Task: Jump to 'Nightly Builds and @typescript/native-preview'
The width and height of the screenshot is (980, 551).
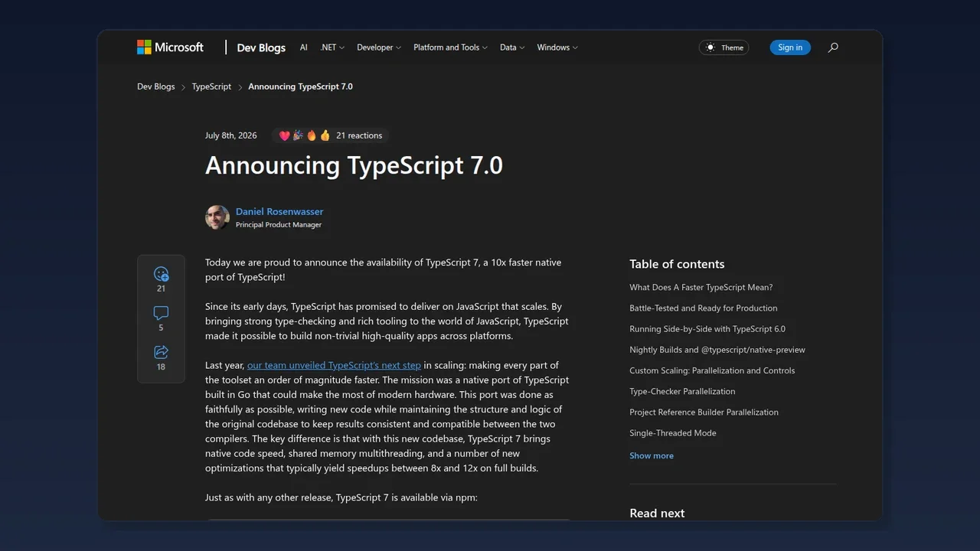Action: (x=717, y=350)
